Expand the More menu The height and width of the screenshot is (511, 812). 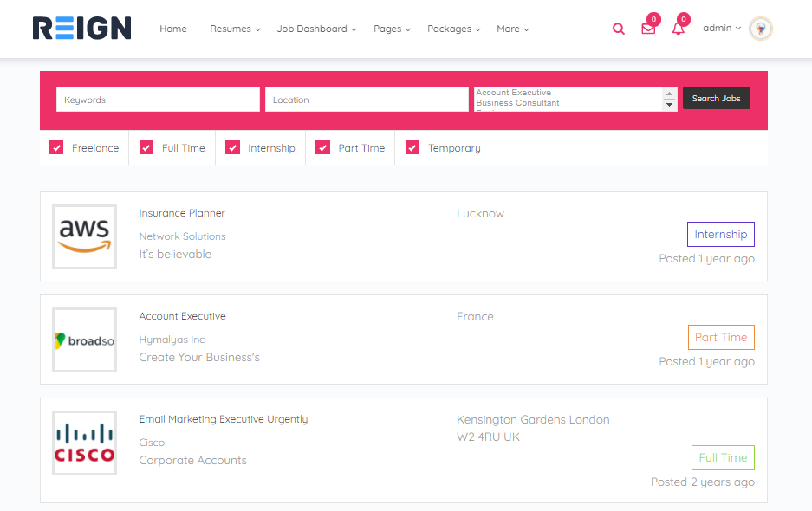(x=513, y=29)
